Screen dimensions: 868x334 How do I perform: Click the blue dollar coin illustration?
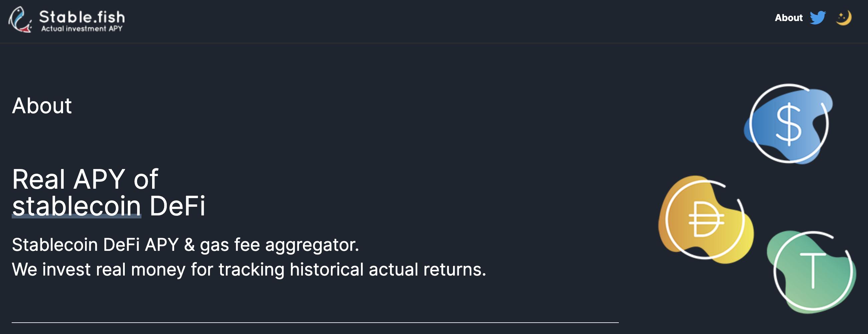point(789,124)
